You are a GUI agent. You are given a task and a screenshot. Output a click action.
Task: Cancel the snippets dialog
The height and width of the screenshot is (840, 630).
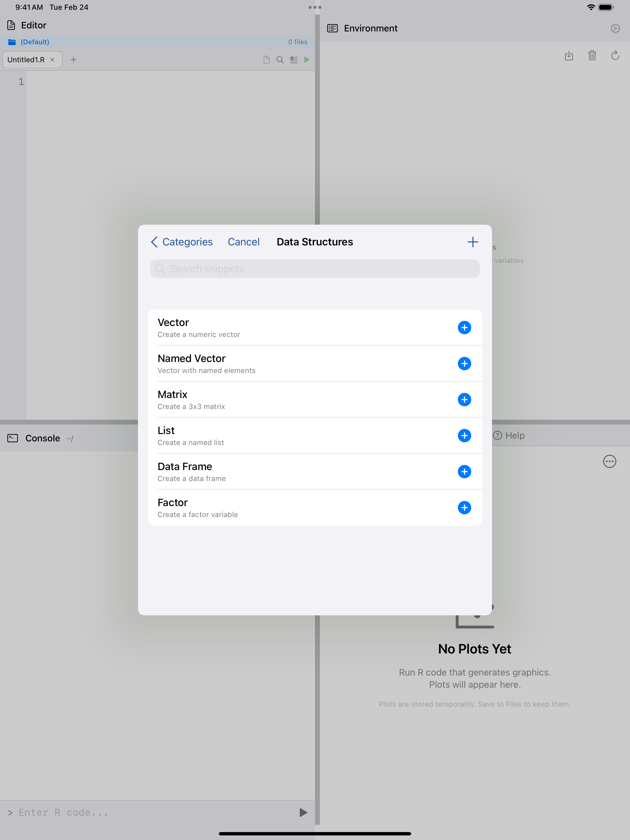pyautogui.click(x=243, y=242)
